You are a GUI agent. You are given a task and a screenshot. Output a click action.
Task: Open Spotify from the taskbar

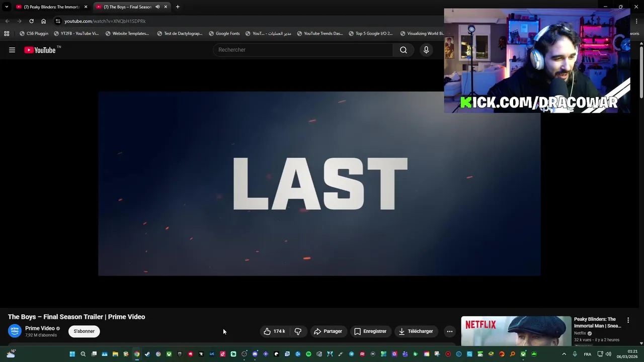308,354
